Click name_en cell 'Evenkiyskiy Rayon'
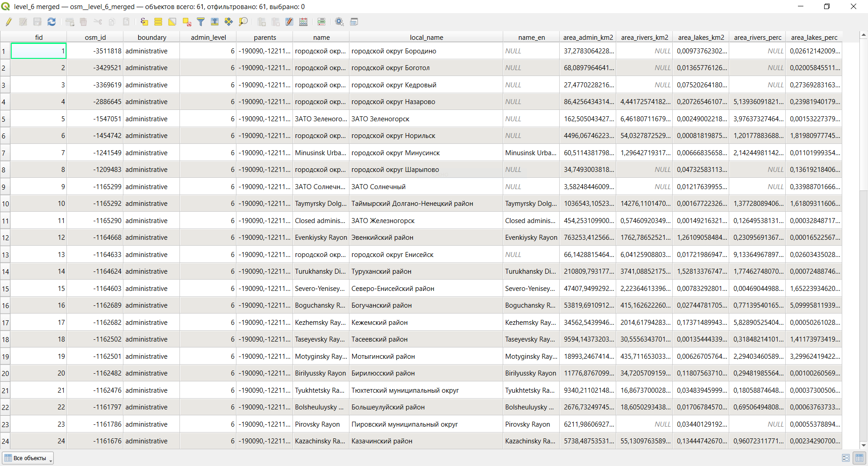 (532, 238)
